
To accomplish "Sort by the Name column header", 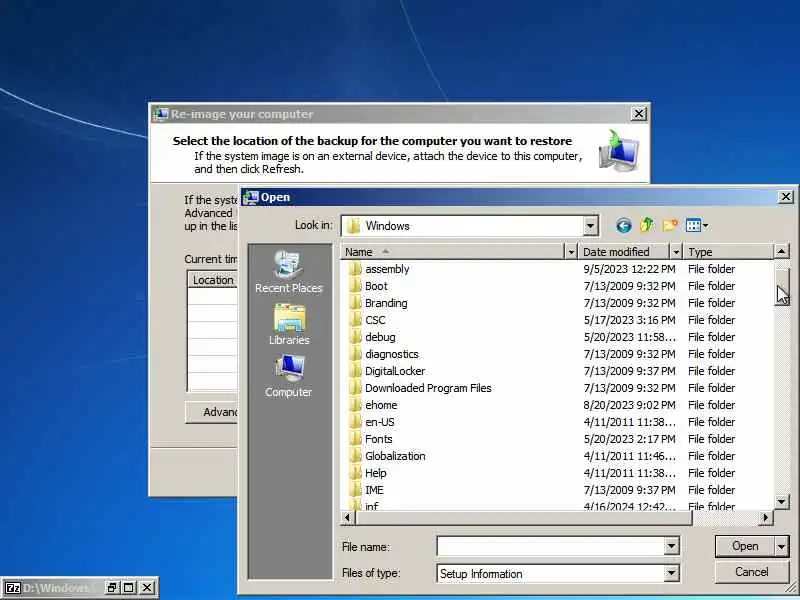I will coord(453,252).
